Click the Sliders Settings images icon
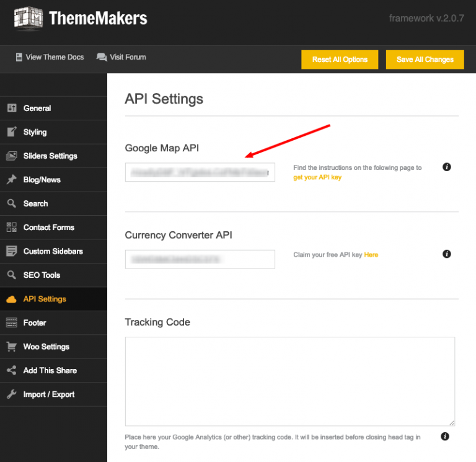 click(12, 156)
